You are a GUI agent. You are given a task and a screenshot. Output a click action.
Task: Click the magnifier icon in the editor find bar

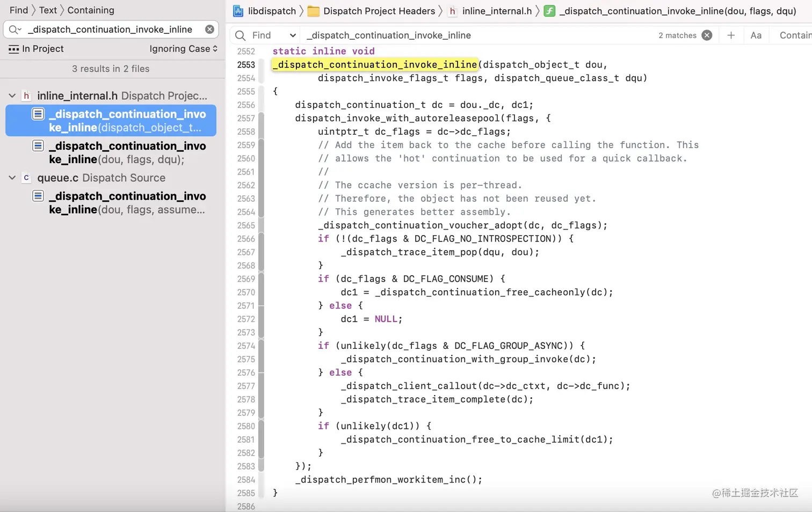pos(240,35)
